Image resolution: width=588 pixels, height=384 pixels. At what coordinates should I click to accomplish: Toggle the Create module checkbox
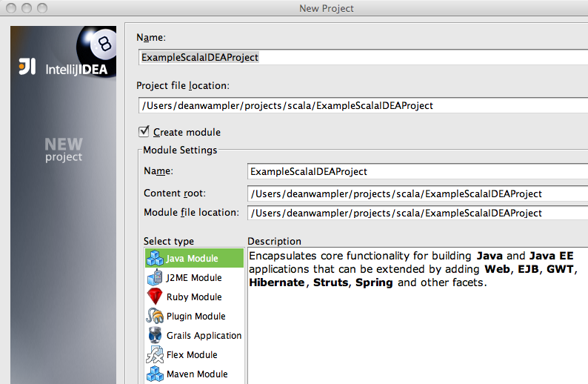coord(144,131)
